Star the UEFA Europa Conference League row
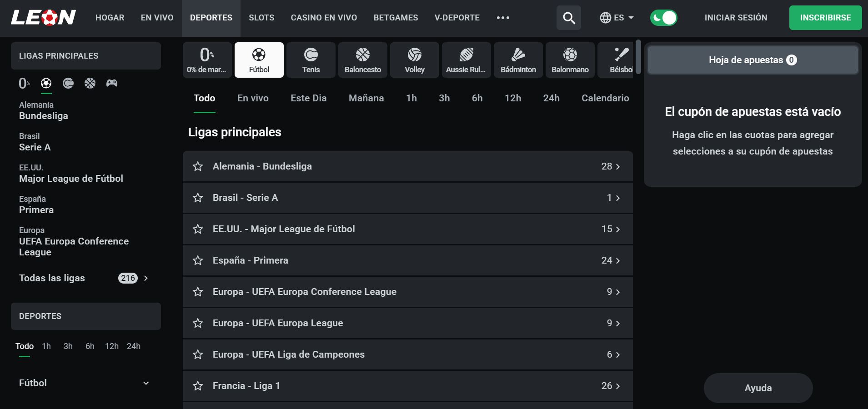Screen dimensions: 868x409 [x=198, y=292]
